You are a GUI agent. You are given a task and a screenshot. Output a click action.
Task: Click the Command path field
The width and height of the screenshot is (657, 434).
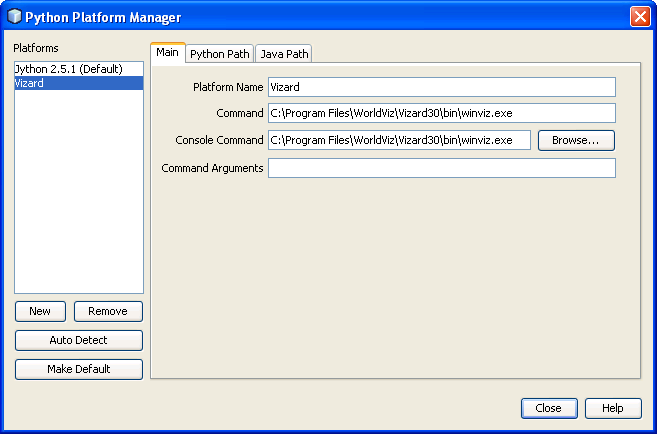(x=442, y=113)
